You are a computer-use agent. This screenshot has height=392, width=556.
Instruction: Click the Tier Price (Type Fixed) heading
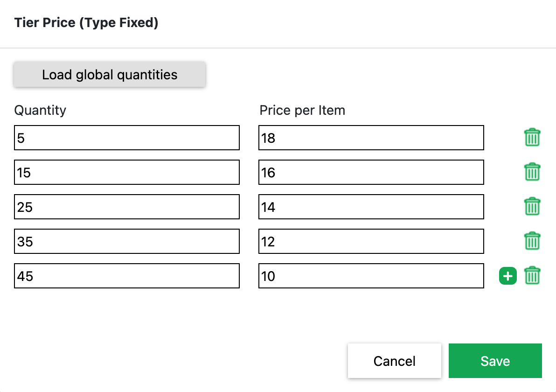click(86, 22)
